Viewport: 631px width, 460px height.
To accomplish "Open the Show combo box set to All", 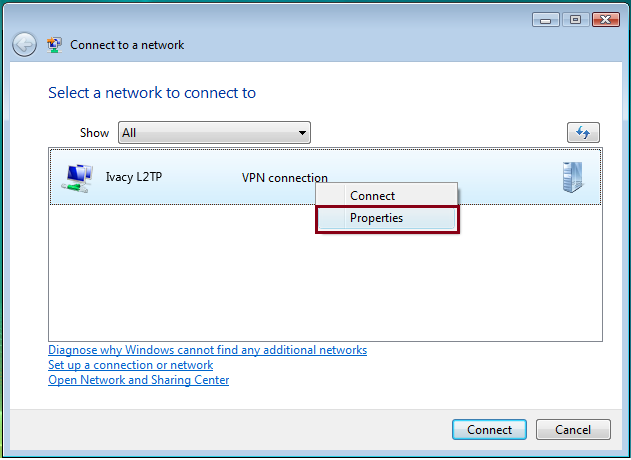I will click(x=214, y=132).
